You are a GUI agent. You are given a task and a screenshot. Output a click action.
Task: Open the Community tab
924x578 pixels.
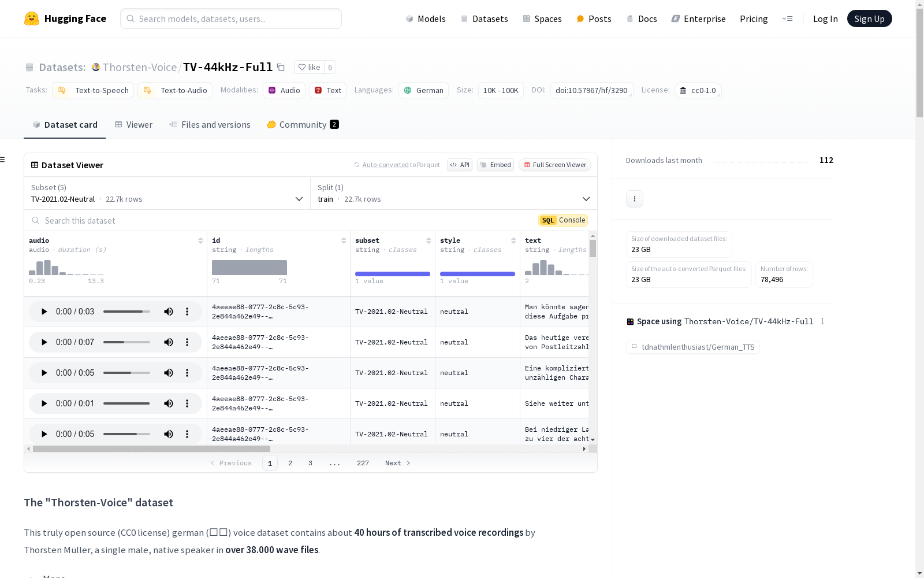click(x=303, y=125)
